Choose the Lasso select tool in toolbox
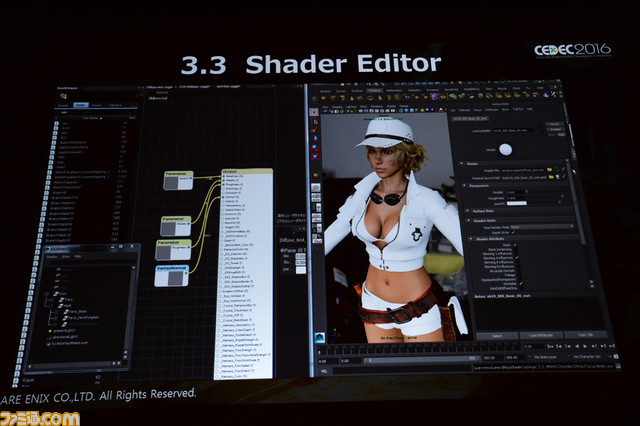 point(314,122)
